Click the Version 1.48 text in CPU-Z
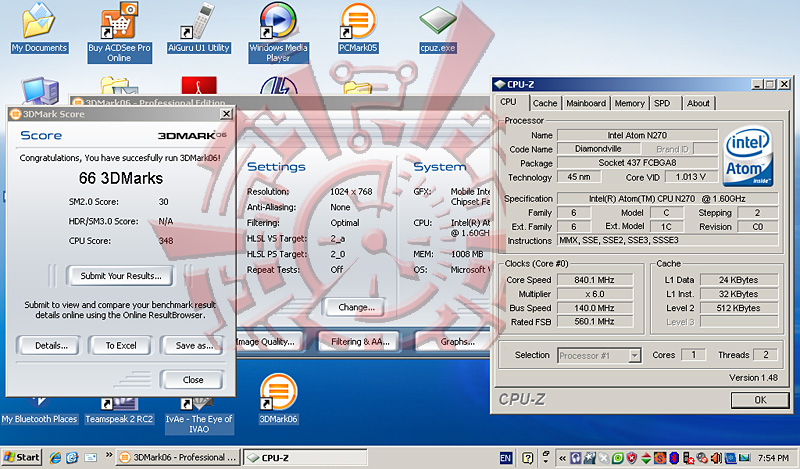Viewport: 800px width, 469px height. [753, 378]
